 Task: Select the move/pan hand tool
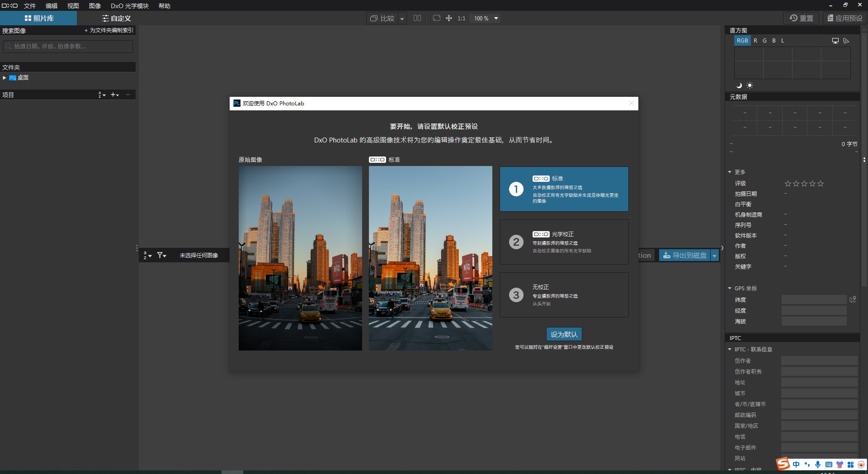tap(449, 18)
